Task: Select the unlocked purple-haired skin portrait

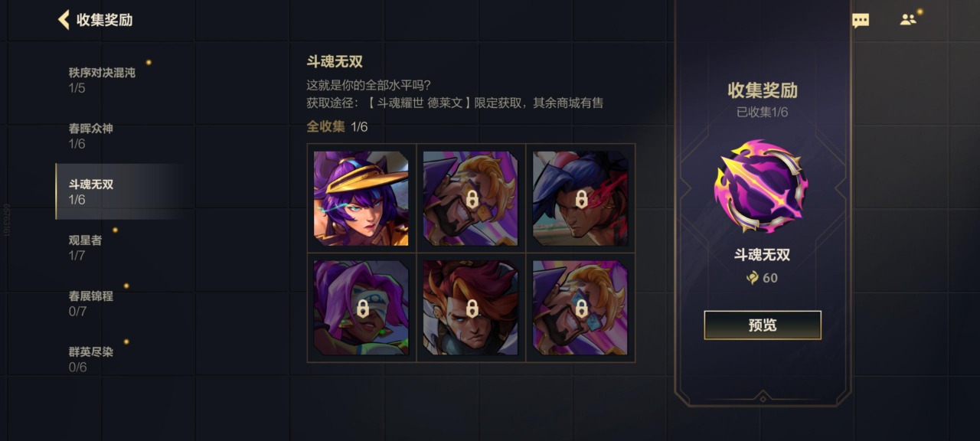Action: 361,198
